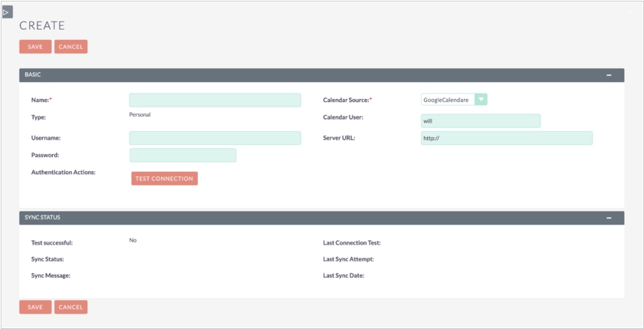Click the bottom Save button
This screenshot has width=644, height=329.
coord(35,307)
